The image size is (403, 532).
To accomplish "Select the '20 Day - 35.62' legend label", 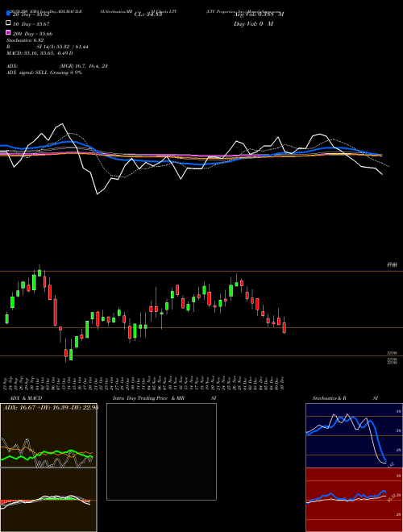I will point(31,15).
